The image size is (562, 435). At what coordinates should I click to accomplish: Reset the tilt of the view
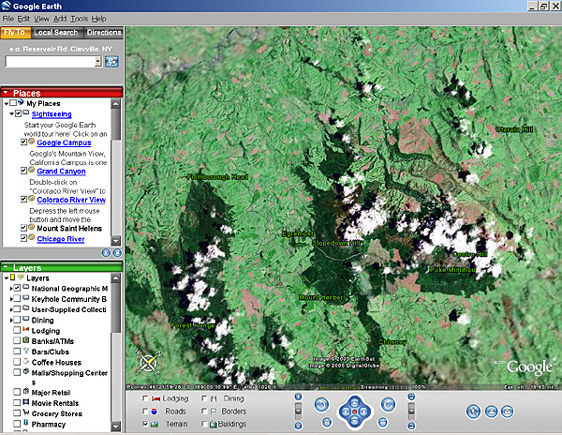383,422
